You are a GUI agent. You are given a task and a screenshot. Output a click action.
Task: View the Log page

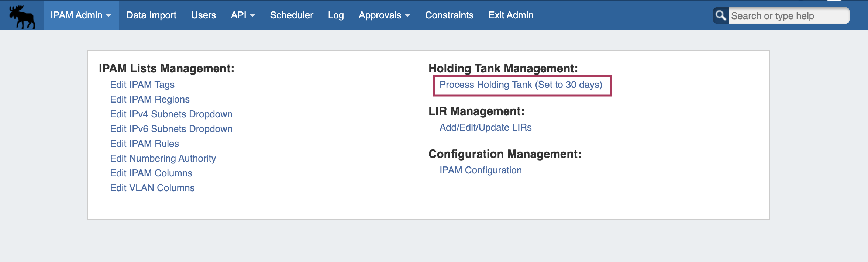[x=335, y=15]
